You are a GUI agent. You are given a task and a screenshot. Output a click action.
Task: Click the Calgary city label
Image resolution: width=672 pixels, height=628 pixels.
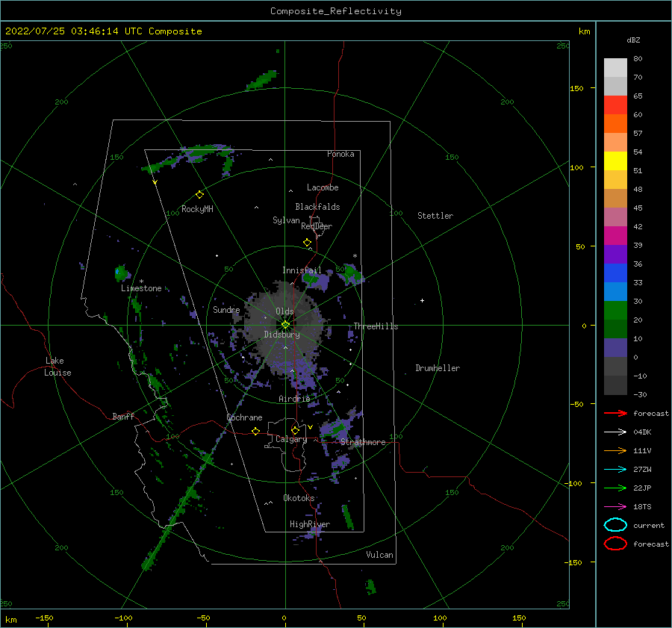click(291, 439)
